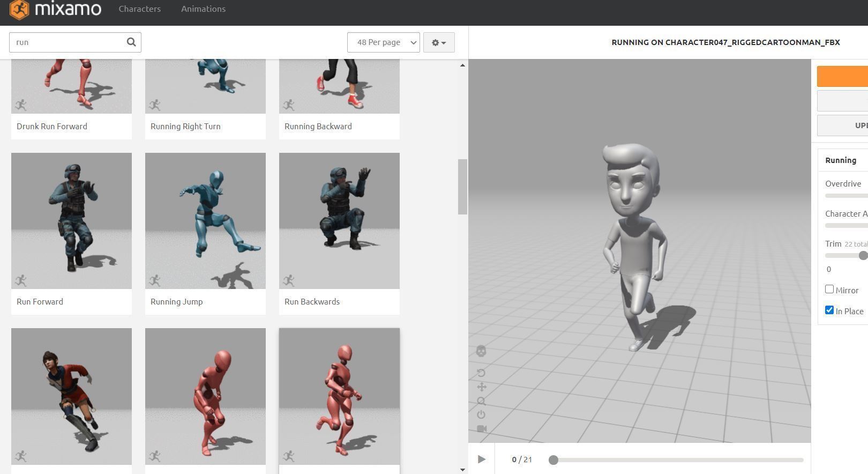
Task: Click running-man icon on Drunk Run Forward thumbnail
Action: click(x=21, y=105)
